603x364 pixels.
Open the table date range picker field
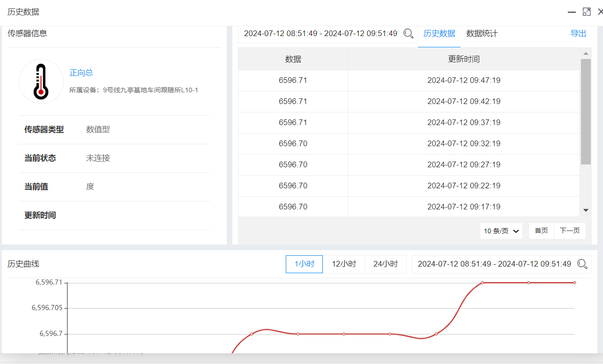[x=320, y=34]
